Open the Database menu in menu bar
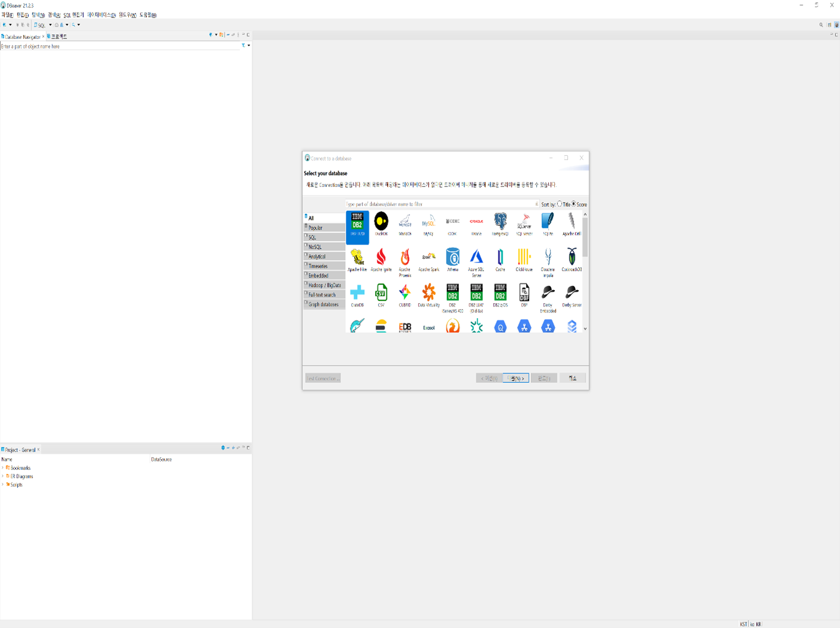 [x=101, y=15]
